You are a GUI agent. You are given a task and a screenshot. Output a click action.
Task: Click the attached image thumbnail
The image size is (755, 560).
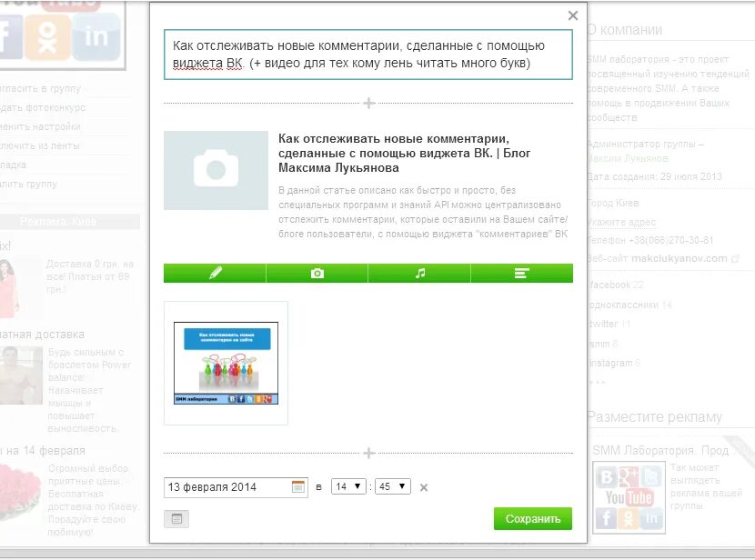tap(226, 364)
